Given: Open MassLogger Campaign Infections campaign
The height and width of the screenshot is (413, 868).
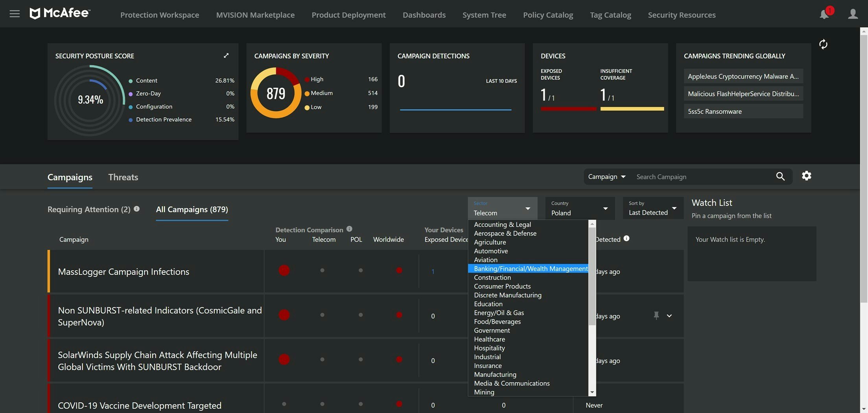Looking at the screenshot, I should (123, 272).
